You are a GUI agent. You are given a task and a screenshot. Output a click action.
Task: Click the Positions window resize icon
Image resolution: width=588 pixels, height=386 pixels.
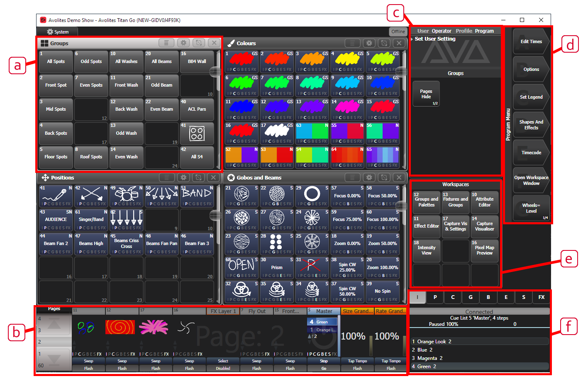click(x=198, y=177)
